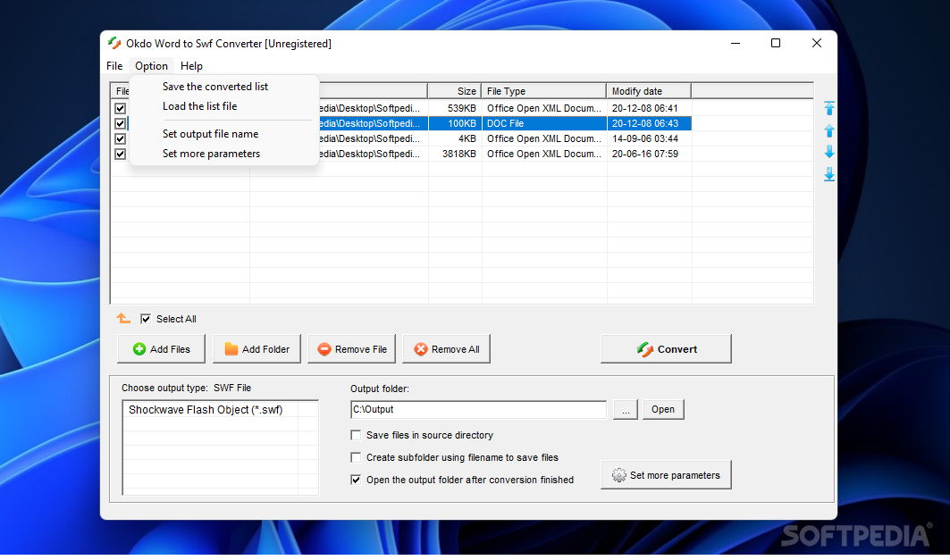Screen dimensions: 950x560
Task: Select the 14-09-06 03:44 date cell
Action: (650, 138)
